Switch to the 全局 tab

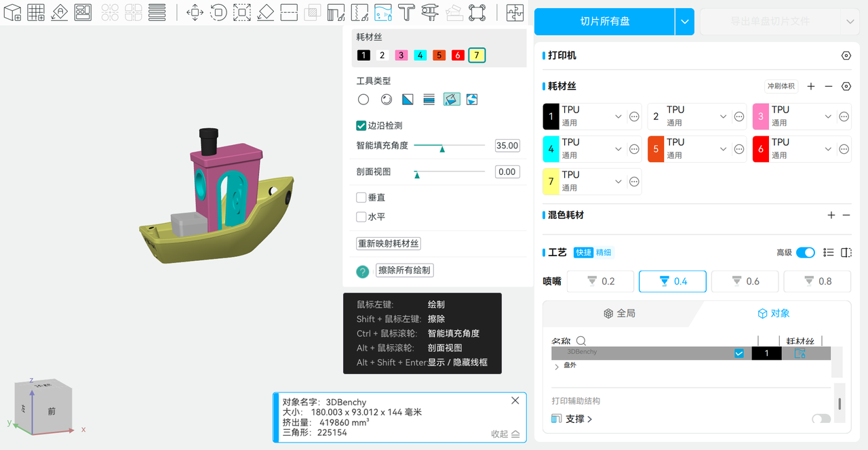coord(619,314)
